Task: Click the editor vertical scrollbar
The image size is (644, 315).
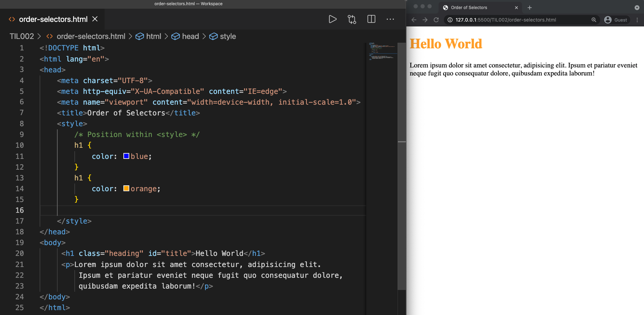Action: pyautogui.click(x=402, y=167)
